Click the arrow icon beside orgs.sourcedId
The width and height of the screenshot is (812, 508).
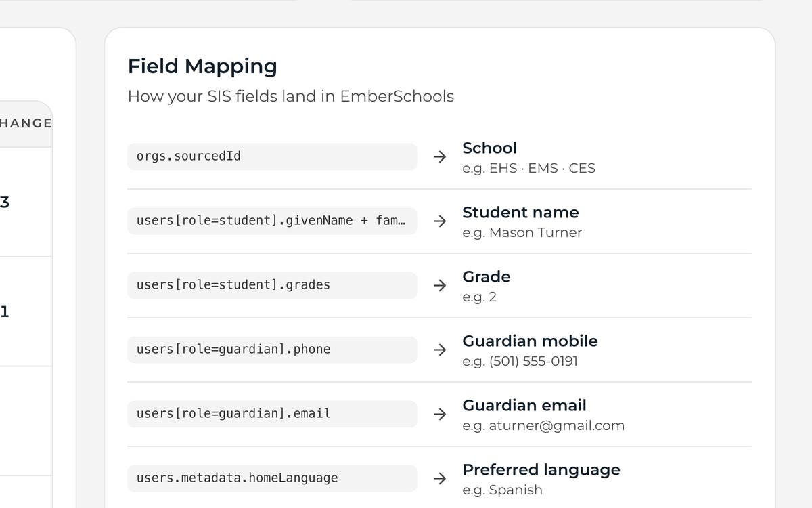pyautogui.click(x=440, y=156)
